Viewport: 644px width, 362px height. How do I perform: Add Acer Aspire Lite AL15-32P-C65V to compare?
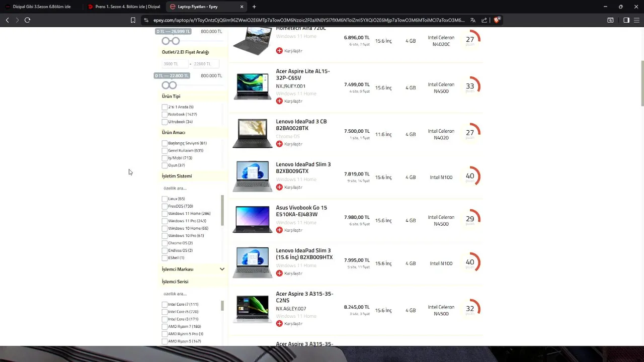tap(279, 101)
